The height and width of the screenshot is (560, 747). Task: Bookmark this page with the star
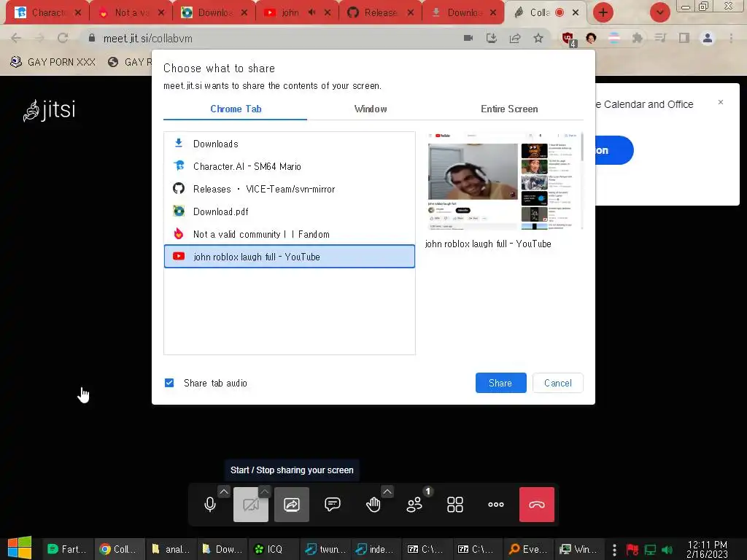click(x=538, y=38)
